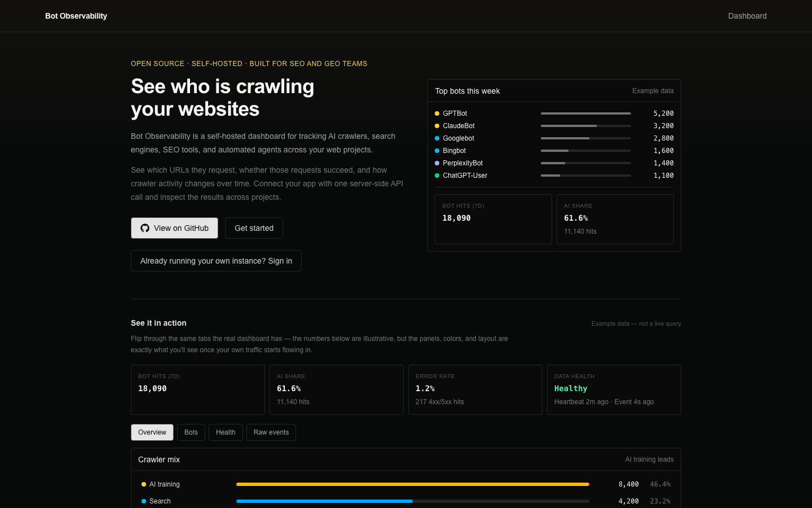Click the Googlebot label
Image resolution: width=812 pixels, height=508 pixels.
(x=458, y=138)
